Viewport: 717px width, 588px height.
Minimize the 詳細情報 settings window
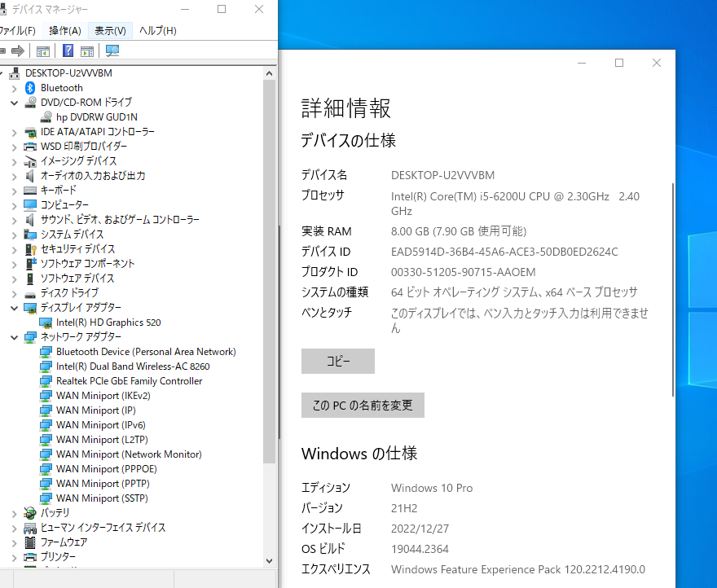click(x=582, y=63)
